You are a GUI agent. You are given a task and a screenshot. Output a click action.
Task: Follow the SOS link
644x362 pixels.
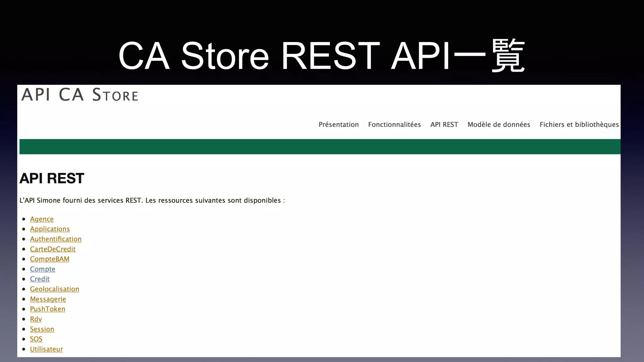[x=36, y=339]
